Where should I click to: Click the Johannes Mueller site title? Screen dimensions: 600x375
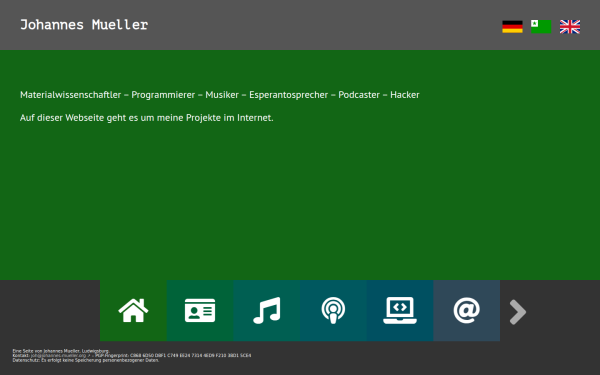84,25
